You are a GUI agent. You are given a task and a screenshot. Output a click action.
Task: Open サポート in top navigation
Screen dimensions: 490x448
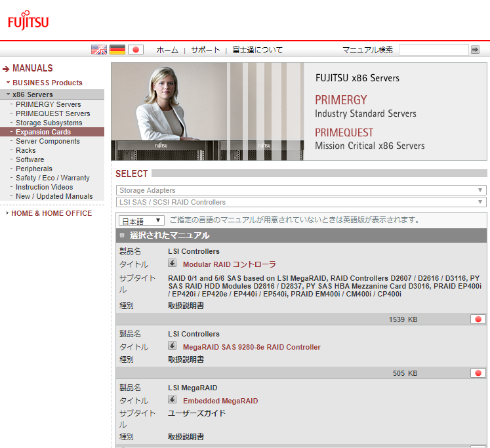pyautogui.click(x=205, y=50)
